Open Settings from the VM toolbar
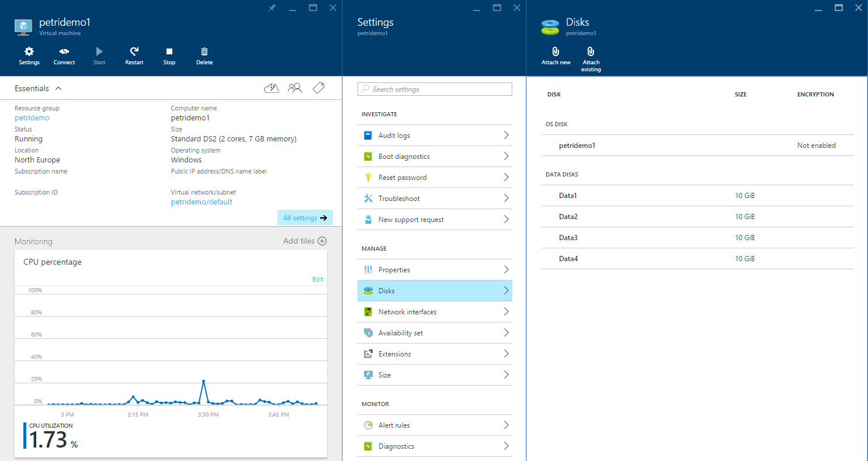Image resolution: width=868 pixels, height=461 pixels. [29, 56]
